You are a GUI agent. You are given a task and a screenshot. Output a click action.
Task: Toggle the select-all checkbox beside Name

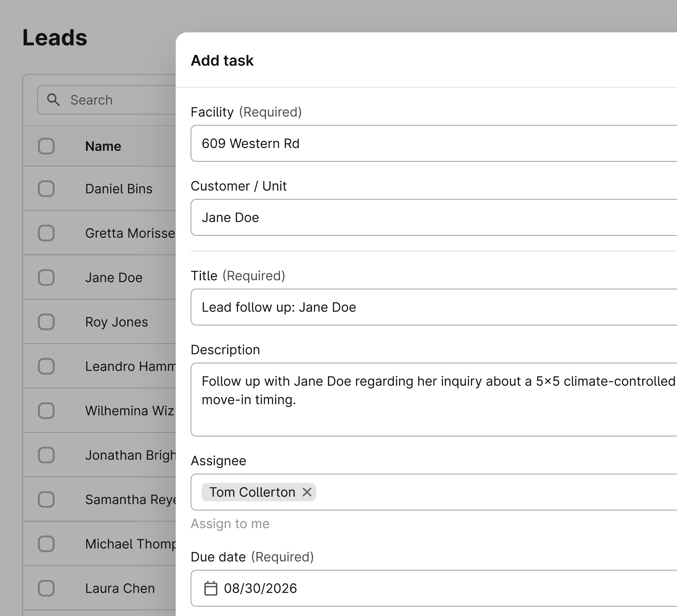click(x=46, y=146)
